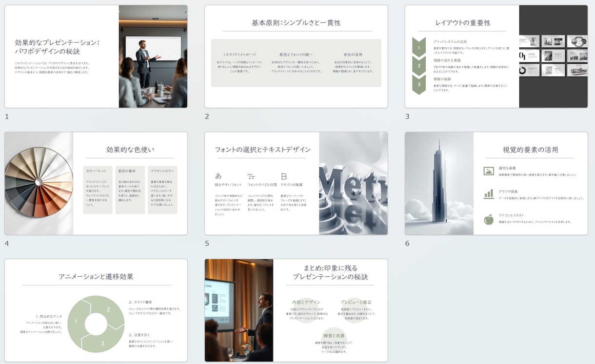Image resolution: width=595 pixels, height=364 pixels.
Task: Click the Tt icon above フォントサイズと行間
Action: (251, 176)
